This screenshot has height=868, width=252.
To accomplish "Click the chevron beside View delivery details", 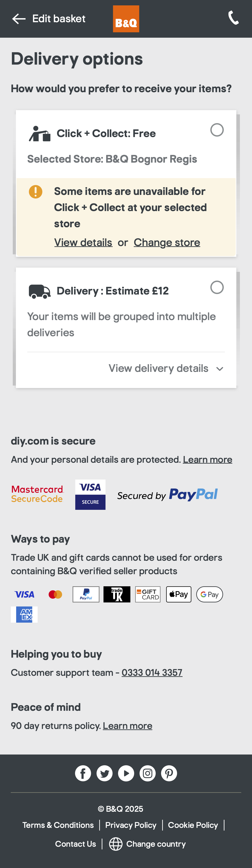I will pos(220,369).
